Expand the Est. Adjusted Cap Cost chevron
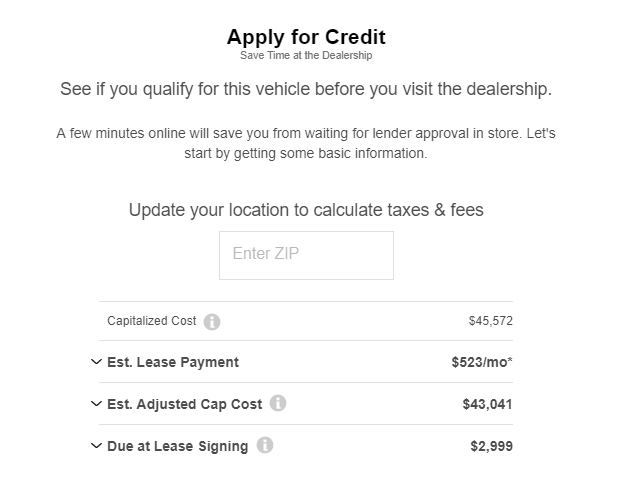This screenshot has width=617, height=480. pyautogui.click(x=96, y=404)
